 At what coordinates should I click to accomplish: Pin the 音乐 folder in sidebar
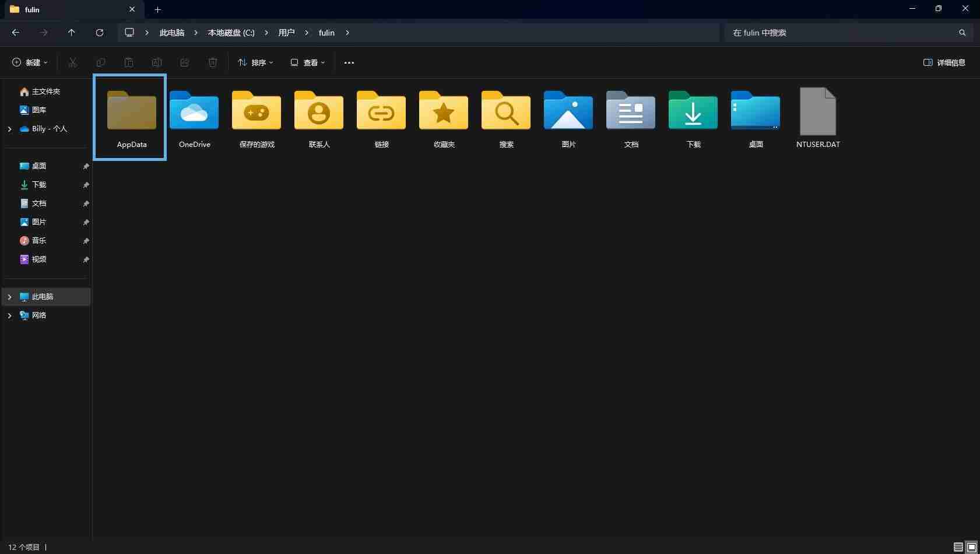click(x=86, y=241)
